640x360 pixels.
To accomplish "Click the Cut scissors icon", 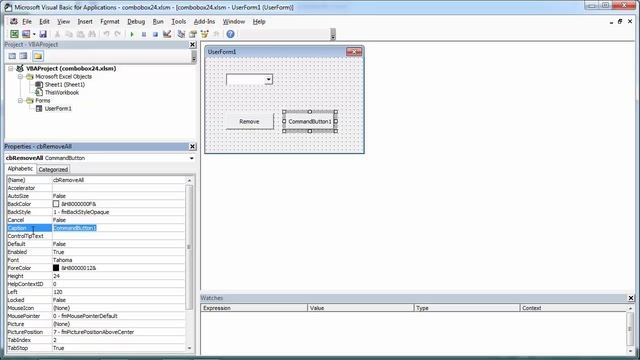I will 57,34.
